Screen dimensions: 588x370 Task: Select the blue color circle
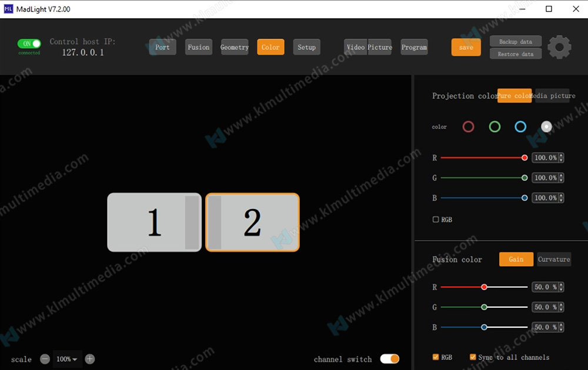coord(520,126)
